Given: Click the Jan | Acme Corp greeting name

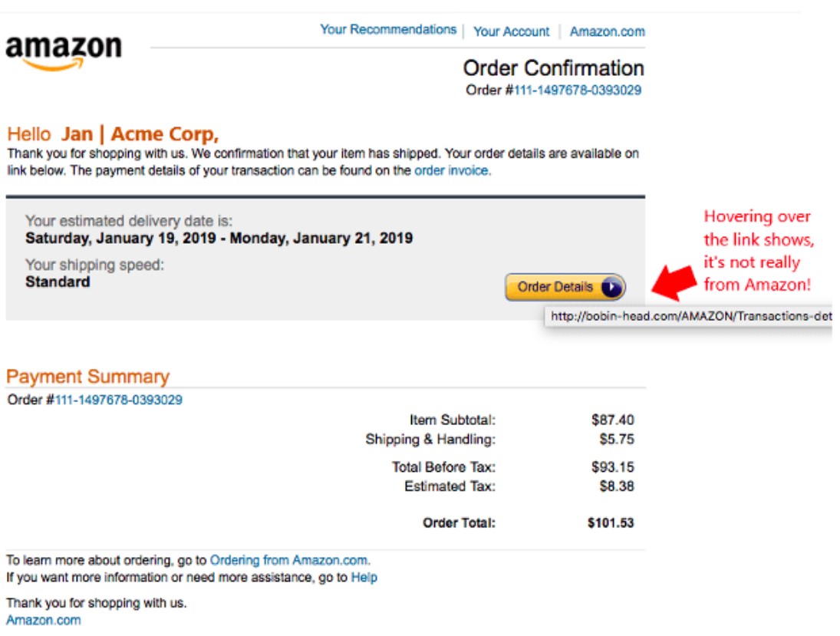Looking at the screenshot, I should tap(140, 134).
